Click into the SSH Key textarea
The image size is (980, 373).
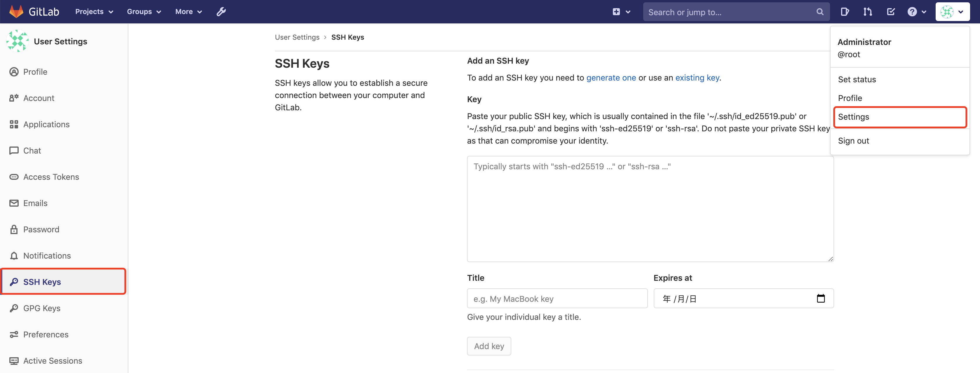tap(650, 209)
